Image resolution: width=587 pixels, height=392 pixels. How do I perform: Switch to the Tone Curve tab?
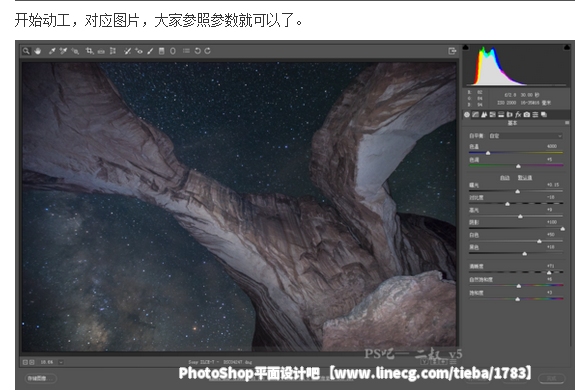(475, 115)
